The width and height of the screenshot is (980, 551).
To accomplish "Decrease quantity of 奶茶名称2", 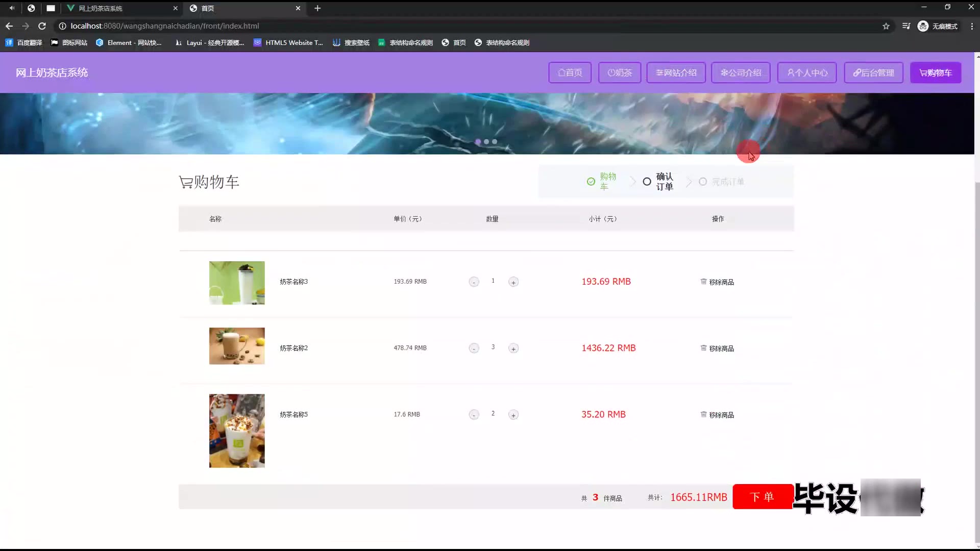I will point(474,348).
